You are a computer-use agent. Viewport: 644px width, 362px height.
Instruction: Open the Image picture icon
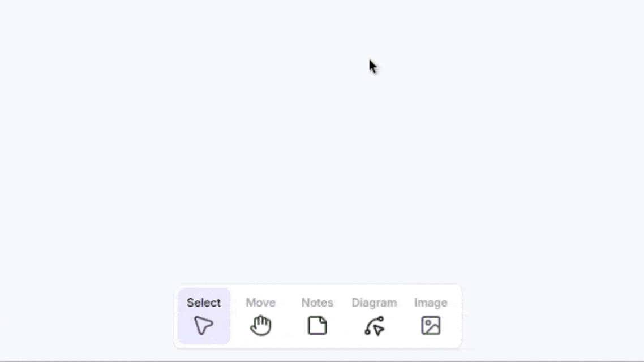(x=431, y=325)
